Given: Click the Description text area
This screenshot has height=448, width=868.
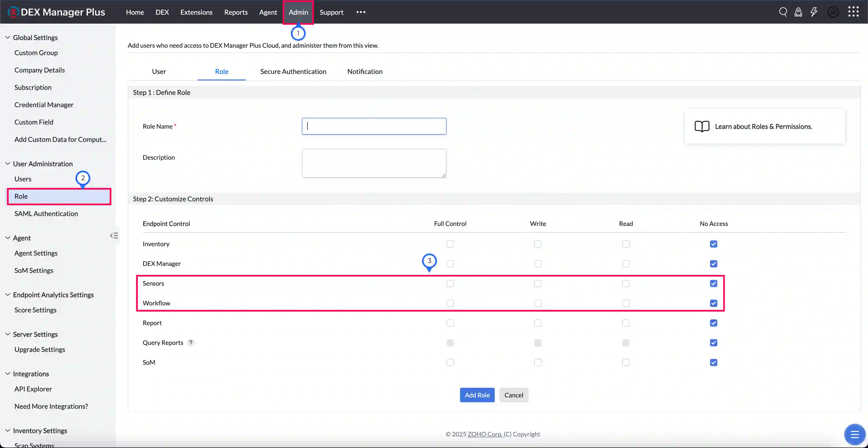Looking at the screenshot, I should [374, 163].
